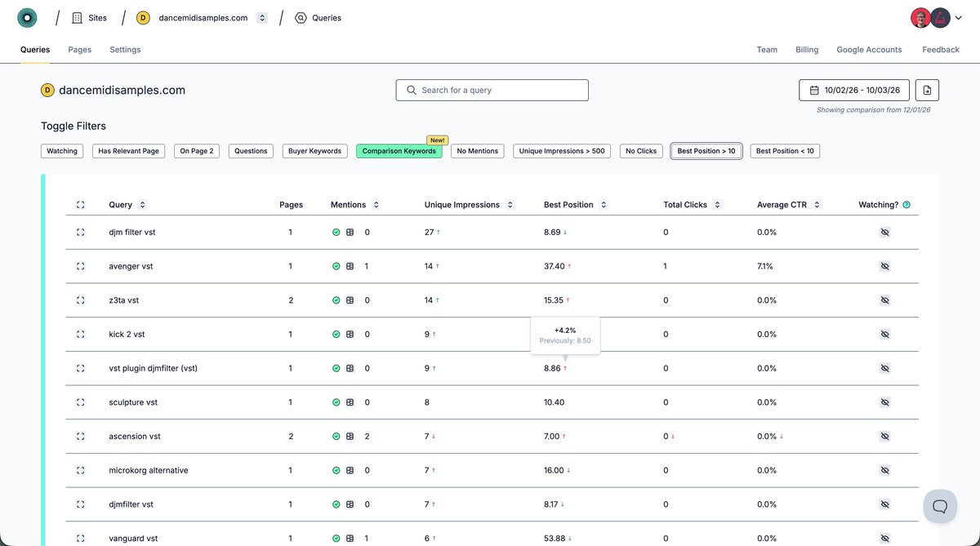Click the Queries breadcrumb
The image size is (980, 546).
tap(318, 18)
